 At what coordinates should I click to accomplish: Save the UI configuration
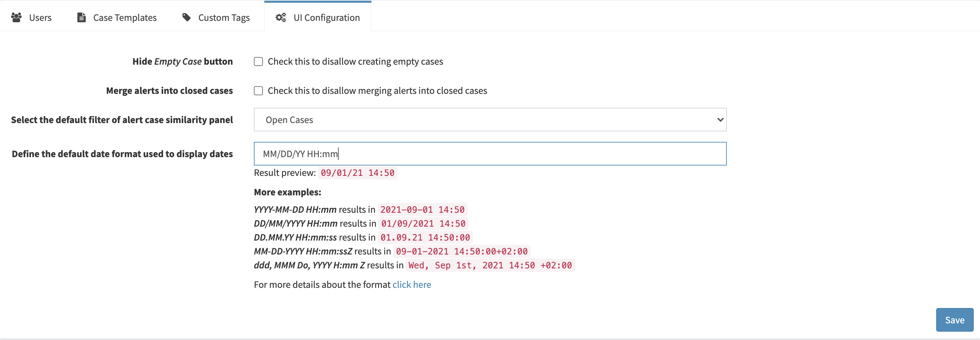(x=955, y=320)
